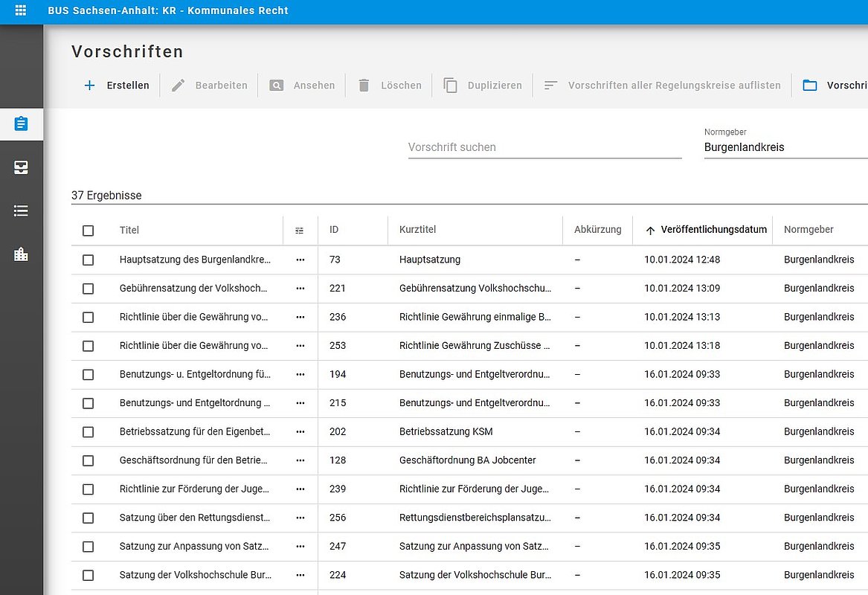Open the building Normgeber sidebar icon
868x595 pixels.
[21, 254]
